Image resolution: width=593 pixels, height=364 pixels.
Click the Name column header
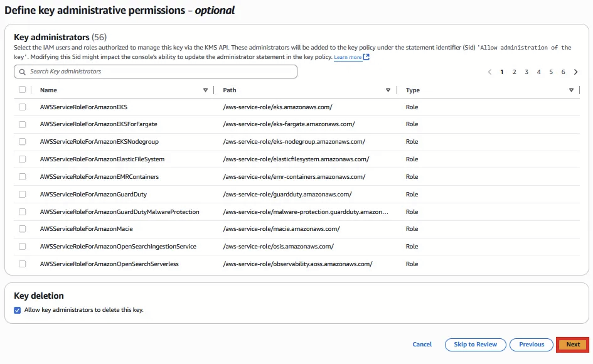pyautogui.click(x=48, y=90)
